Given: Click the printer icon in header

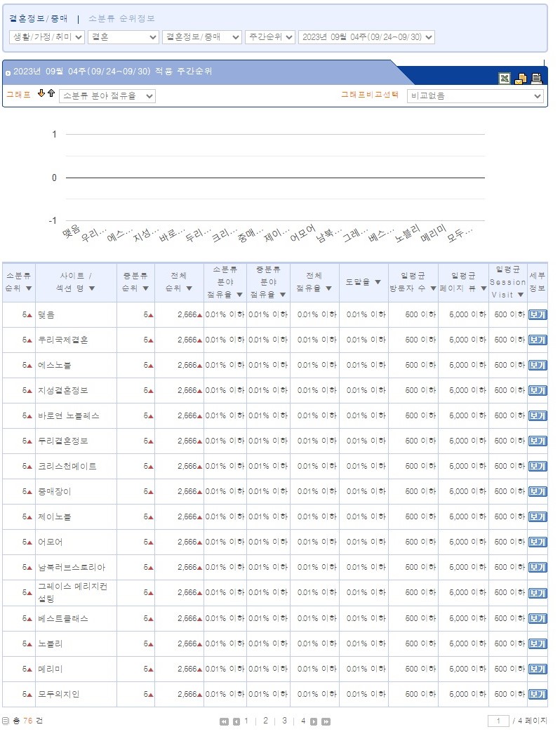Looking at the screenshot, I should (537, 79).
